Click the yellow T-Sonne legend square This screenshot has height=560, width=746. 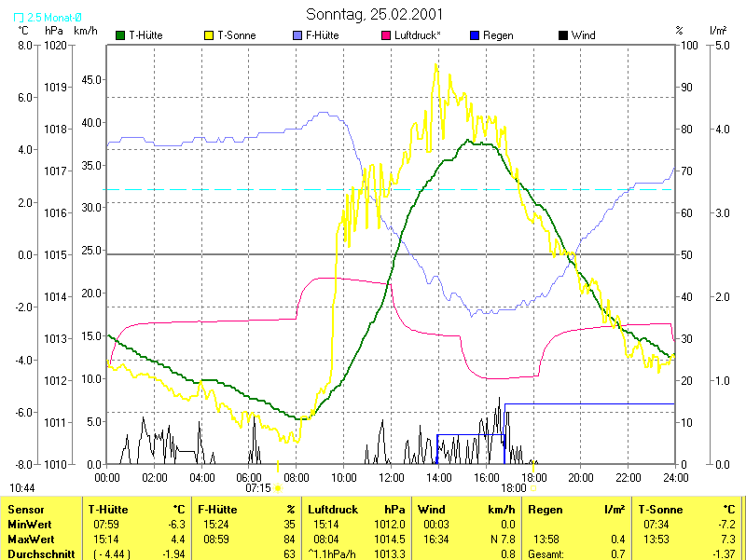tap(208, 35)
